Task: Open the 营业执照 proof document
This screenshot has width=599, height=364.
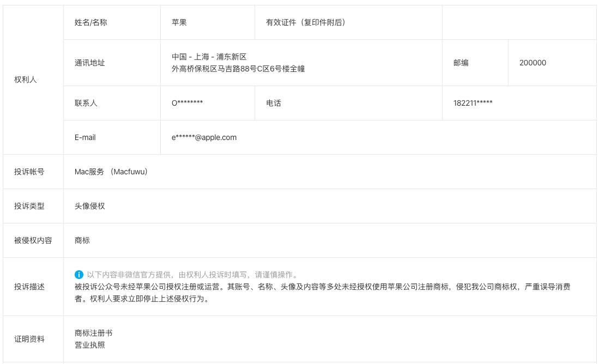Action: (90, 345)
